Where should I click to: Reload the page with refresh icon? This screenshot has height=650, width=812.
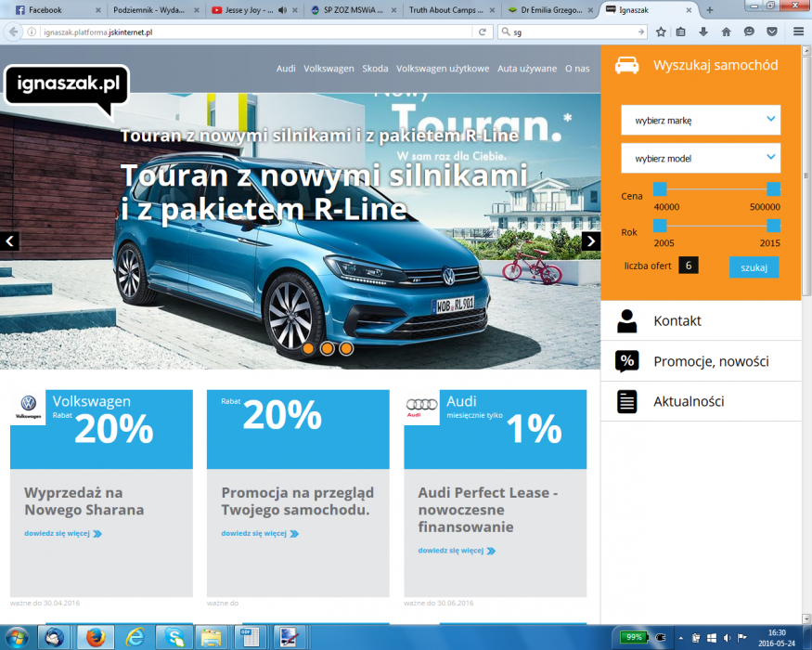483,32
